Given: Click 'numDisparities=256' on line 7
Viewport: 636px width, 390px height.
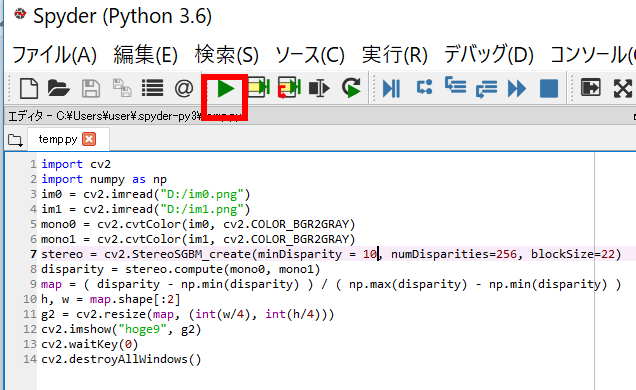Looking at the screenshot, I should coord(454,254).
